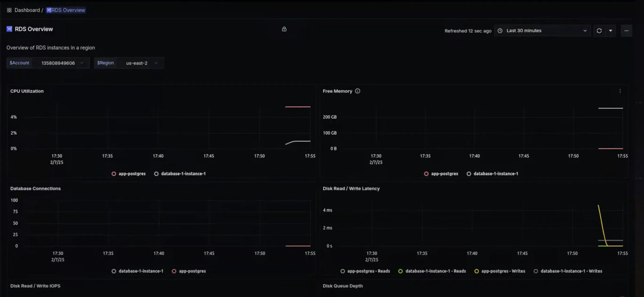Click the RDS Overview title icon
The width and height of the screenshot is (644, 297).
click(9, 29)
